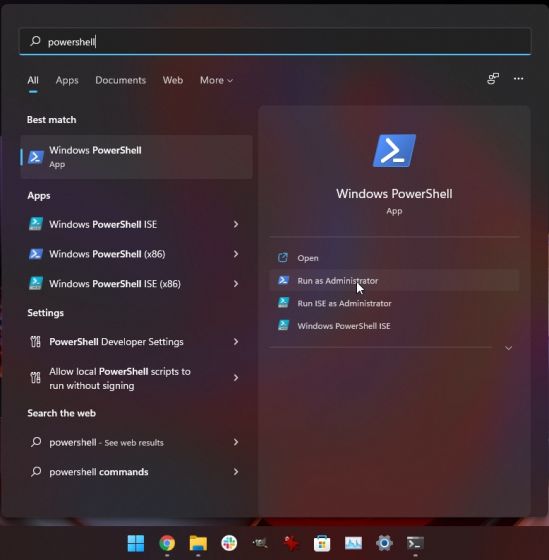The image size is (549, 560).
Task: Expand more actions chevron in the preview pane
Action: [508, 348]
